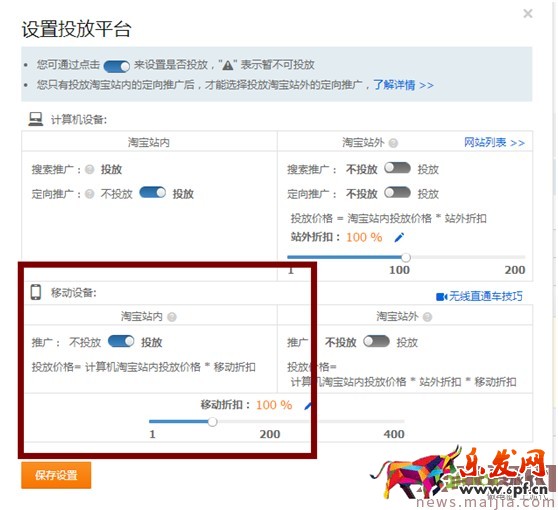Click the 站外折扣 slider handle
Screen dimensions: 558x510
point(406,257)
